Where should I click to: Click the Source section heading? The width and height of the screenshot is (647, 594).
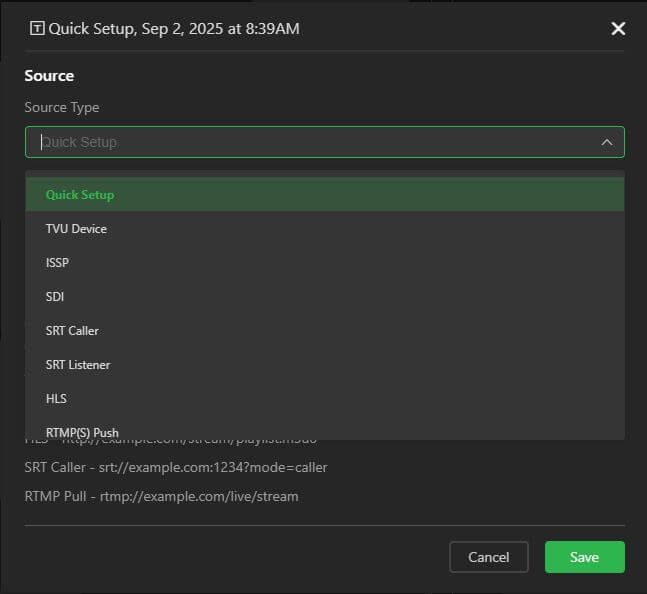point(49,76)
